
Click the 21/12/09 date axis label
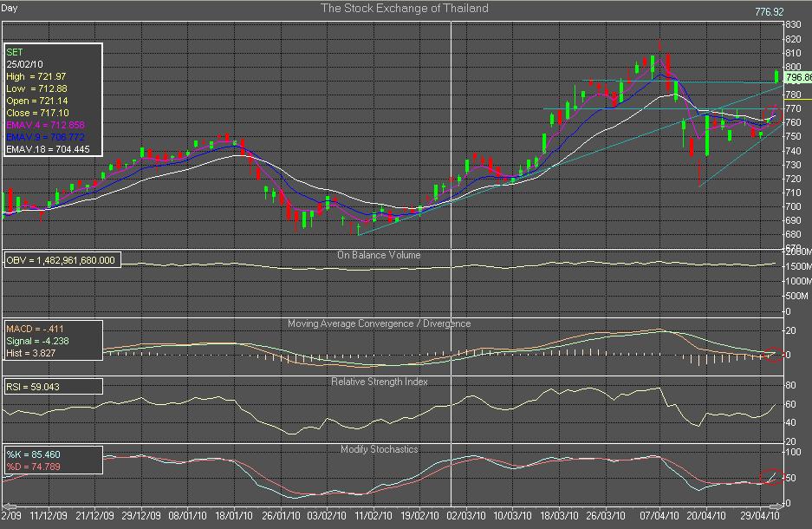point(94,516)
